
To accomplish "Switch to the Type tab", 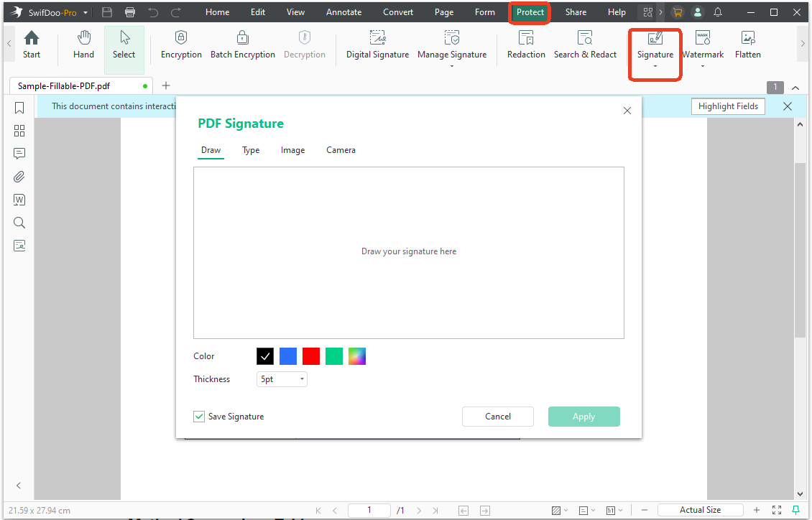I will [251, 150].
